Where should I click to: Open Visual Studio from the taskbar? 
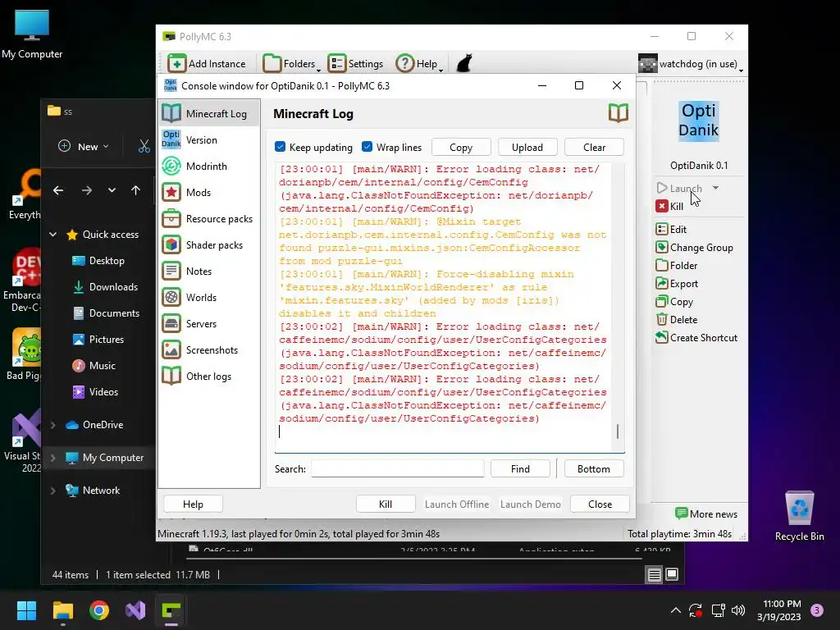pyautogui.click(x=135, y=610)
